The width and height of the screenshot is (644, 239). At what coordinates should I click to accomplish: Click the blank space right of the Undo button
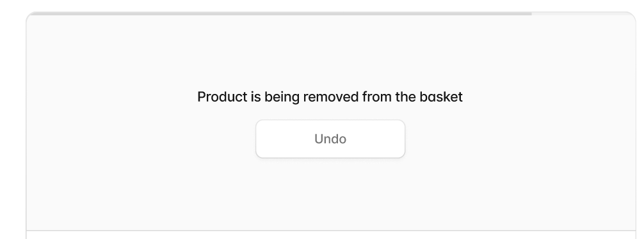tap(520, 139)
